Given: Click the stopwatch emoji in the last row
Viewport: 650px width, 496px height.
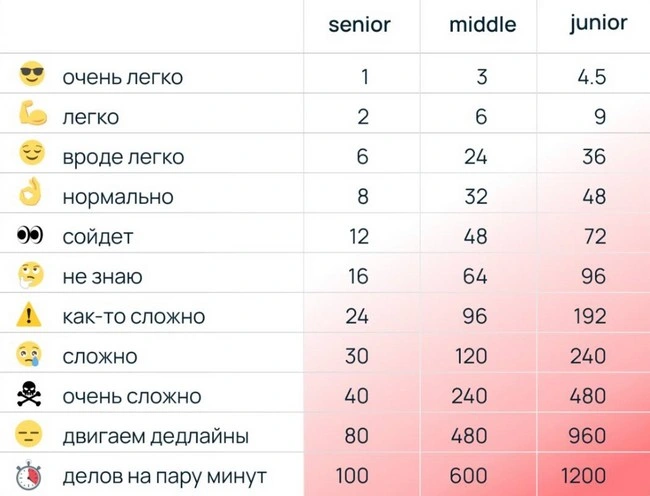Looking at the screenshot, I should (32, 475).
